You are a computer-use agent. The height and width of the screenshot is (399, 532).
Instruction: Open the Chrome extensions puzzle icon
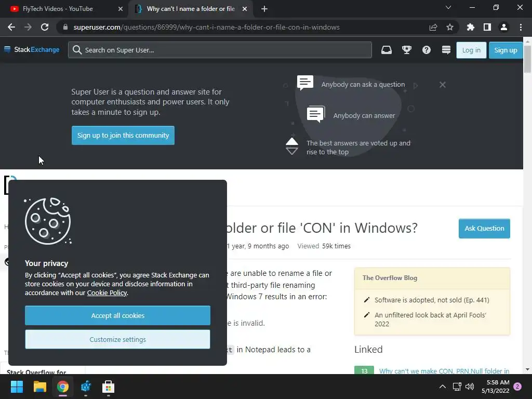[470, 27]
